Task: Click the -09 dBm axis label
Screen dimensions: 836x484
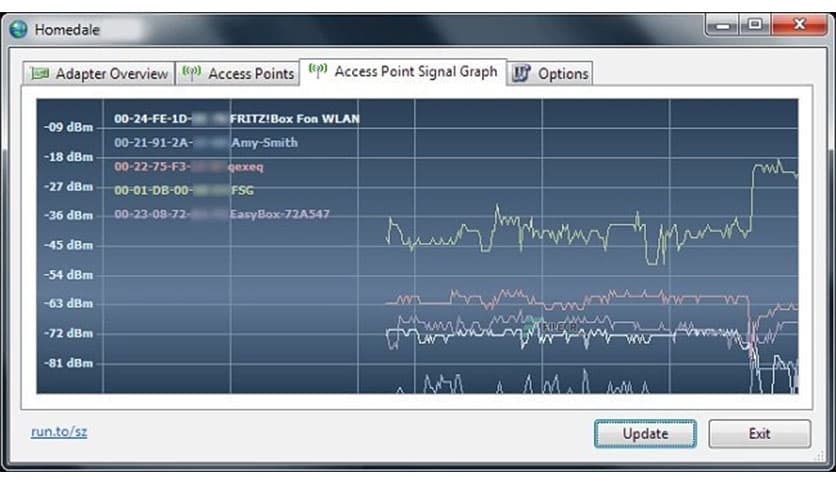Action: (x=68, y=127)
